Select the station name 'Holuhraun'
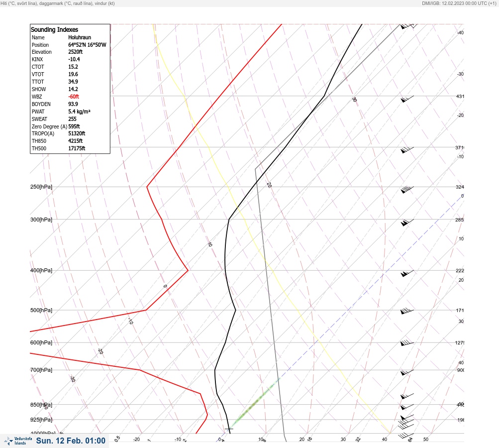The width and height of the screenshot is (499, 448). tap(80, 37)
